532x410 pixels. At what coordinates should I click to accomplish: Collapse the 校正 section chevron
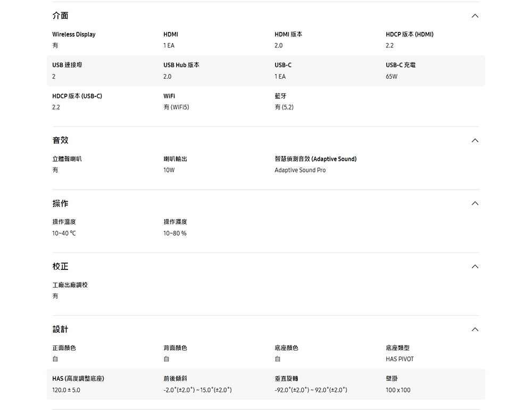click(475, 266)
